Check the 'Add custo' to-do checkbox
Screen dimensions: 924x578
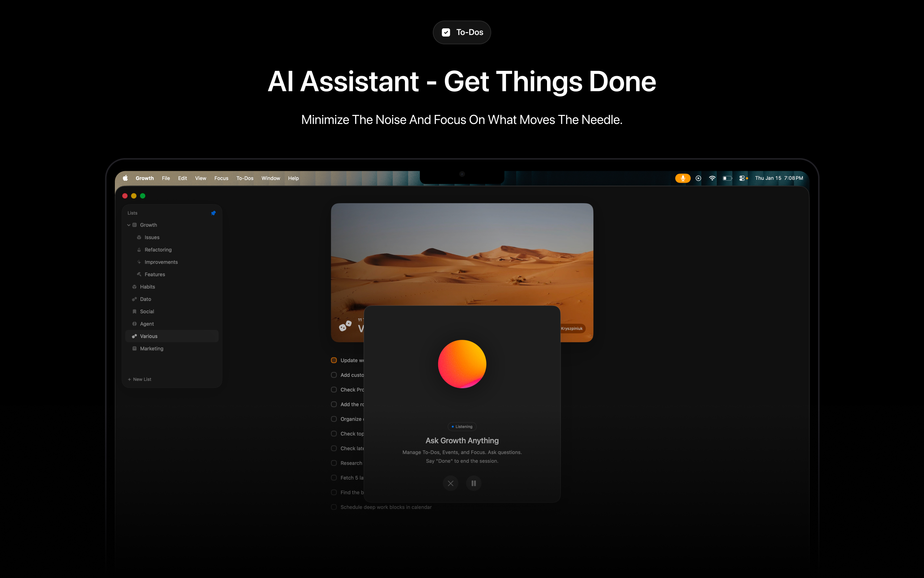coord(334,375)
